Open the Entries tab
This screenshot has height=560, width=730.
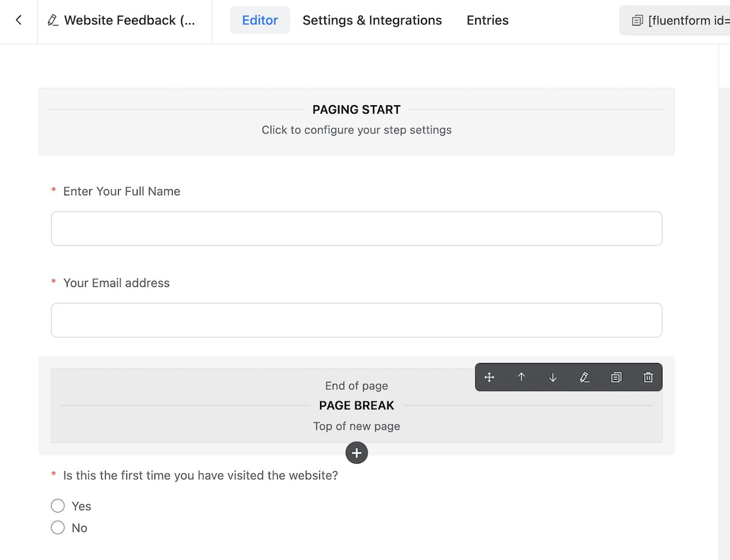(487, 20)
